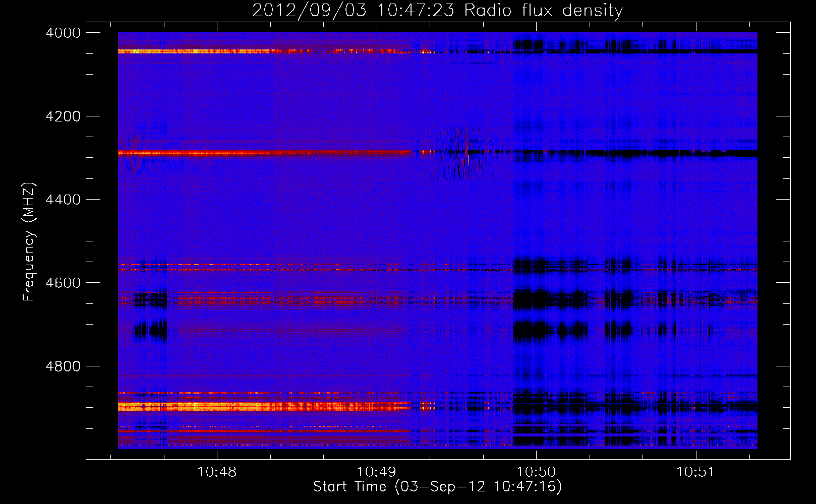Select the 4000 frequency tick label
816x504 pixels.
point(63,33)
